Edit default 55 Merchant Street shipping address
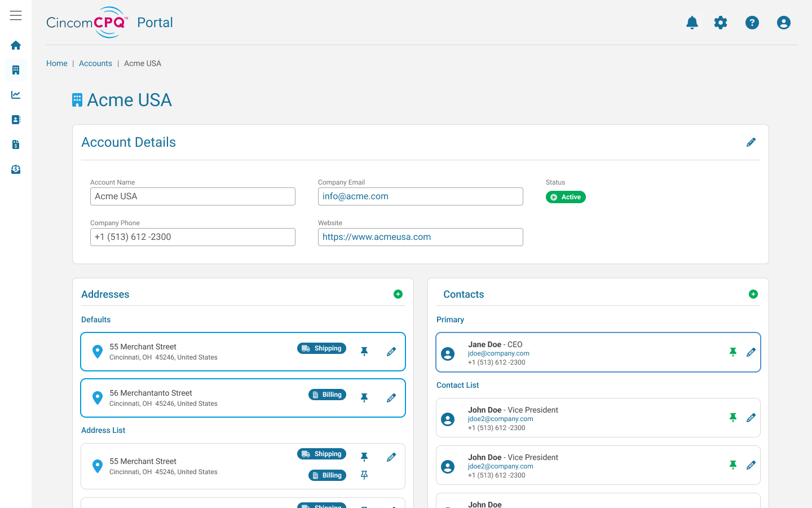This screenshot has width=812, height=508. (391, 352)
